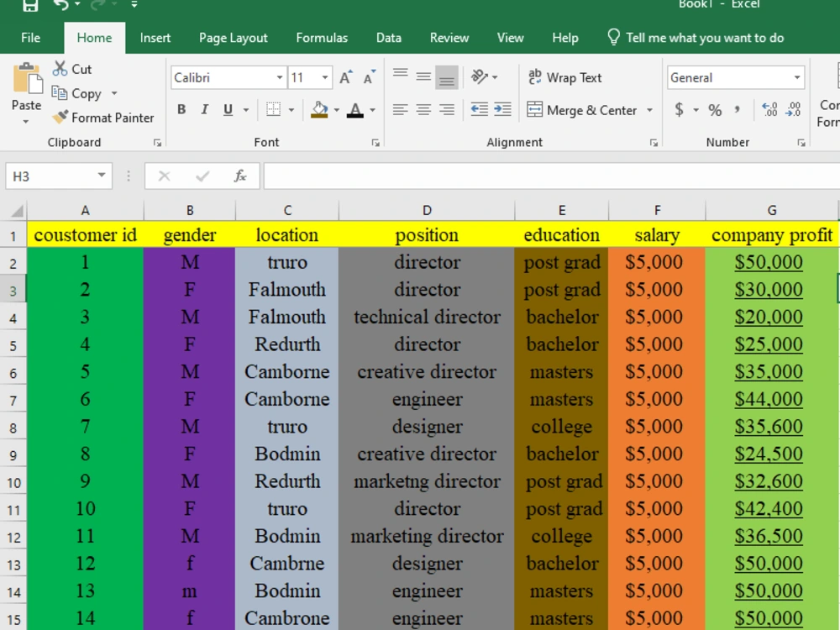Switch to the Data tab
The height and width of the screenshot is (630, 840).
click(388, 38)
